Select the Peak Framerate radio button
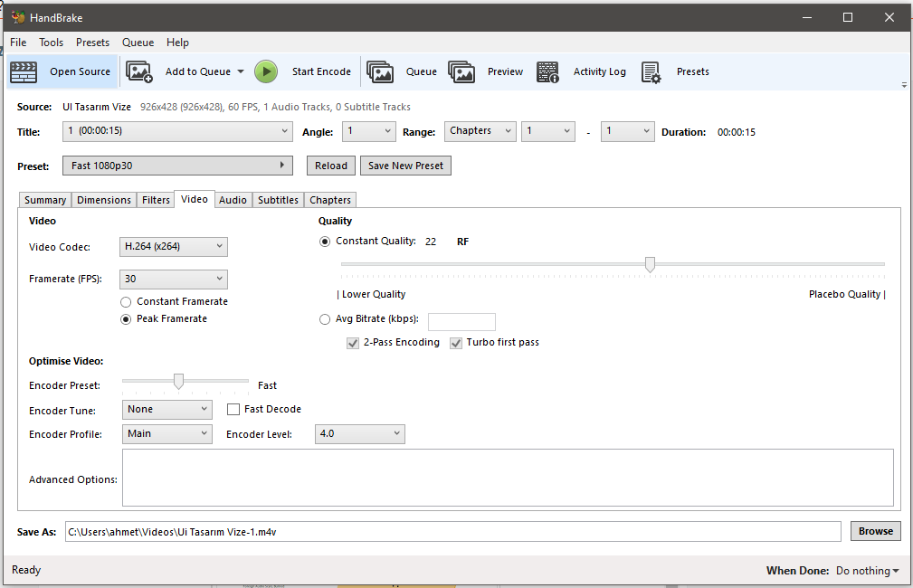913x588 pixels. 126,319
